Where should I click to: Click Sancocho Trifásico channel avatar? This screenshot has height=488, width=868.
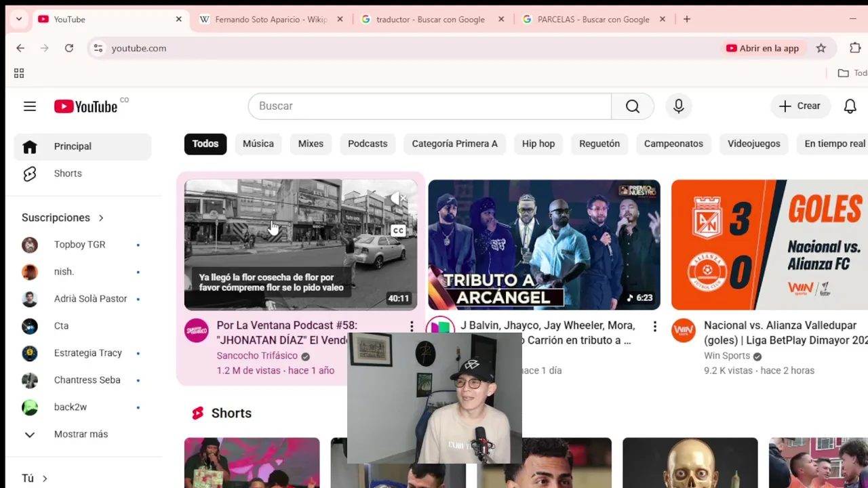pos(197,331)
